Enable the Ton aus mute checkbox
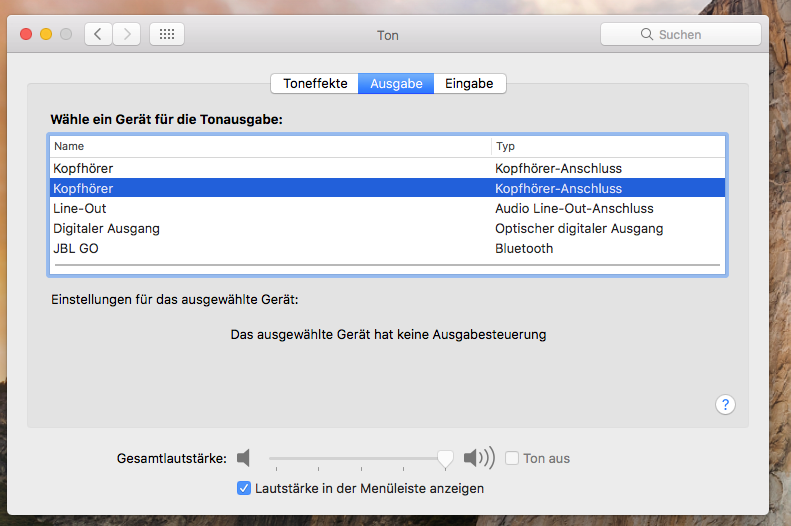Viewport: 791px width, 526px height. click(512, 458)
